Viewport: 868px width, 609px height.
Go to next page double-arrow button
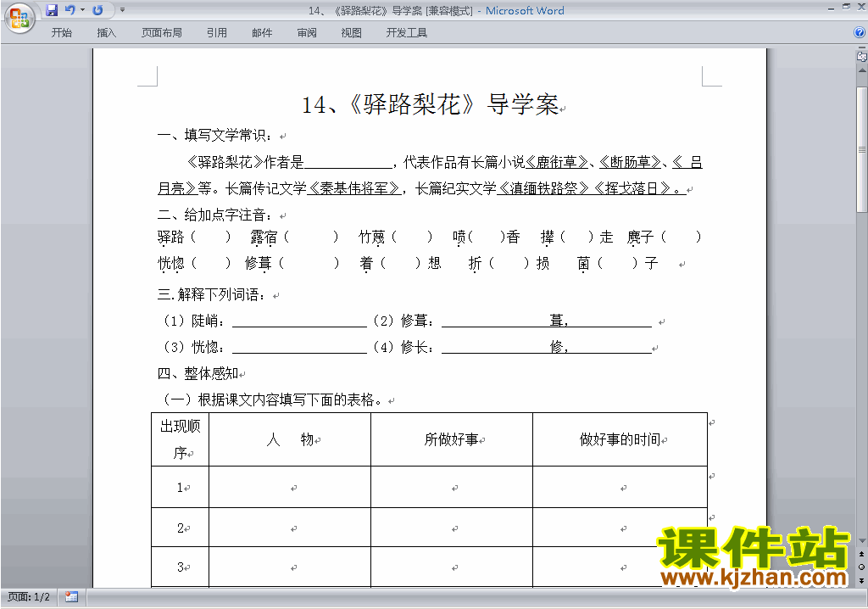[x=862, y=580]
